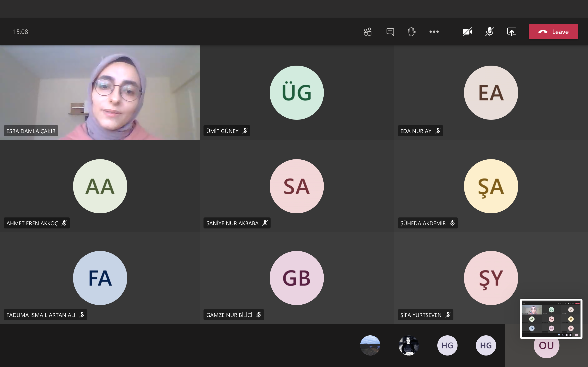This screenshot has height=367, width=588.
Task: Show the participants panel
Action: (x=368, y=32)
